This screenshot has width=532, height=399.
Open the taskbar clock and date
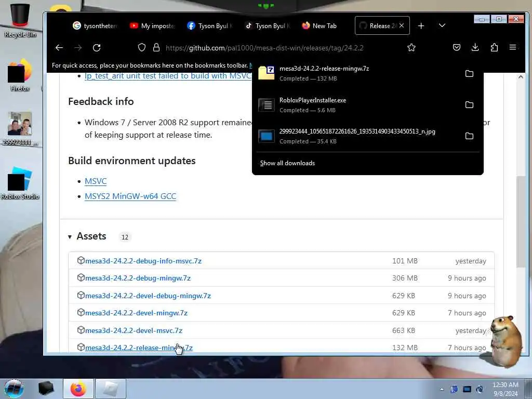[x=506, y=389]
